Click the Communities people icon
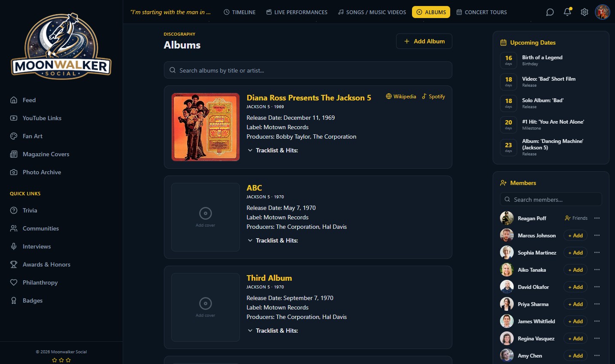 [x=14, y=228]
